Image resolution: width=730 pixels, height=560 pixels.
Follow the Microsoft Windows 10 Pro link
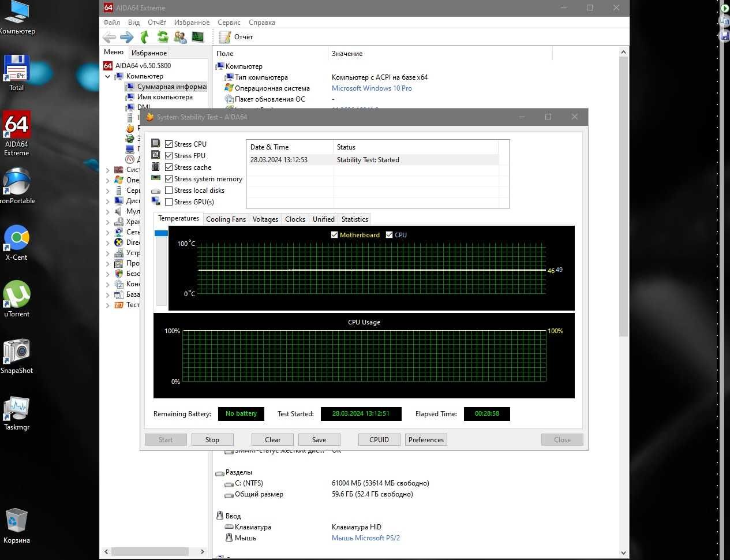[x=372, y=88]
